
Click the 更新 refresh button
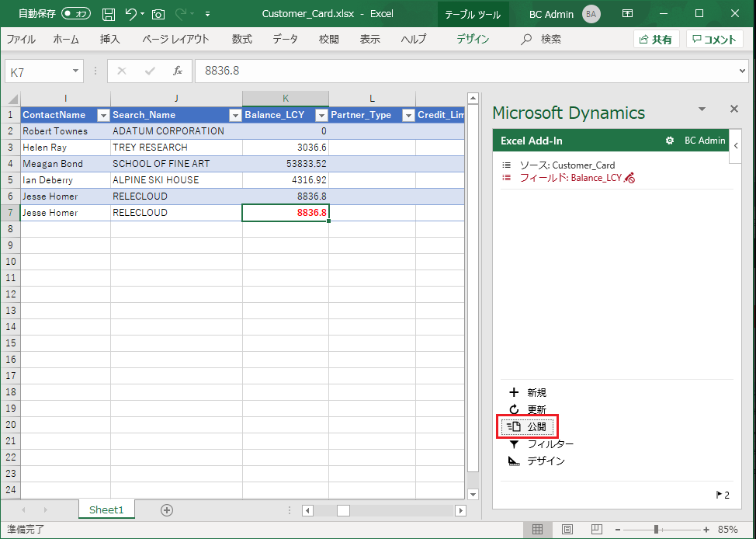pyautogui.click(x=528, y=409)
